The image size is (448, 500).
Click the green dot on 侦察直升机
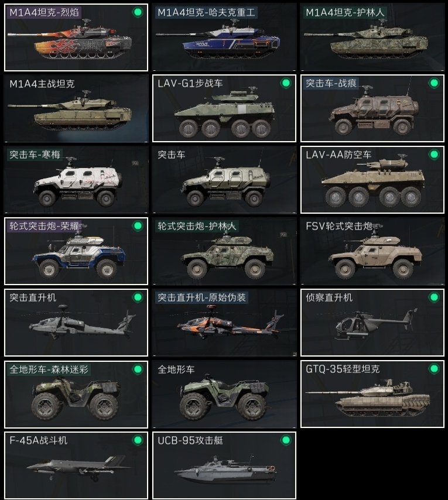point(434,297)
